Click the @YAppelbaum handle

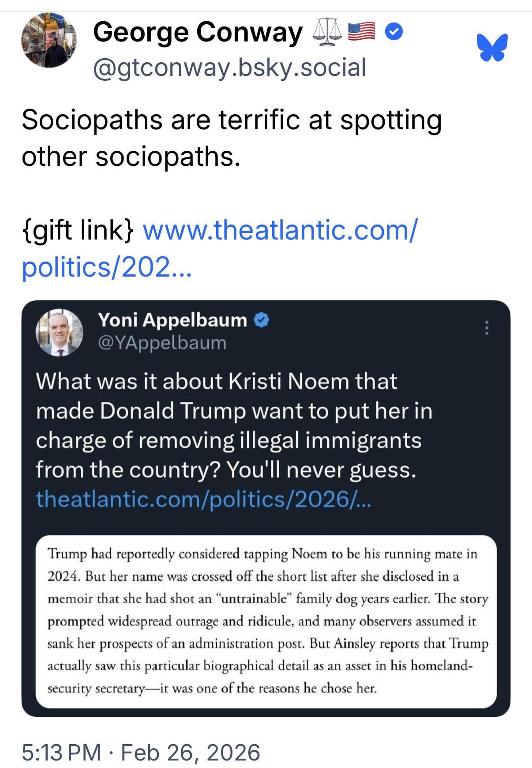pyautogui.click(x=161, y=343)
